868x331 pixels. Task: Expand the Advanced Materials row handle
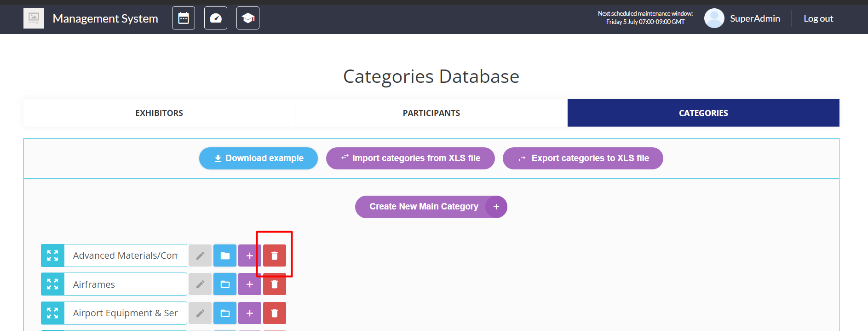click(52, 256)
